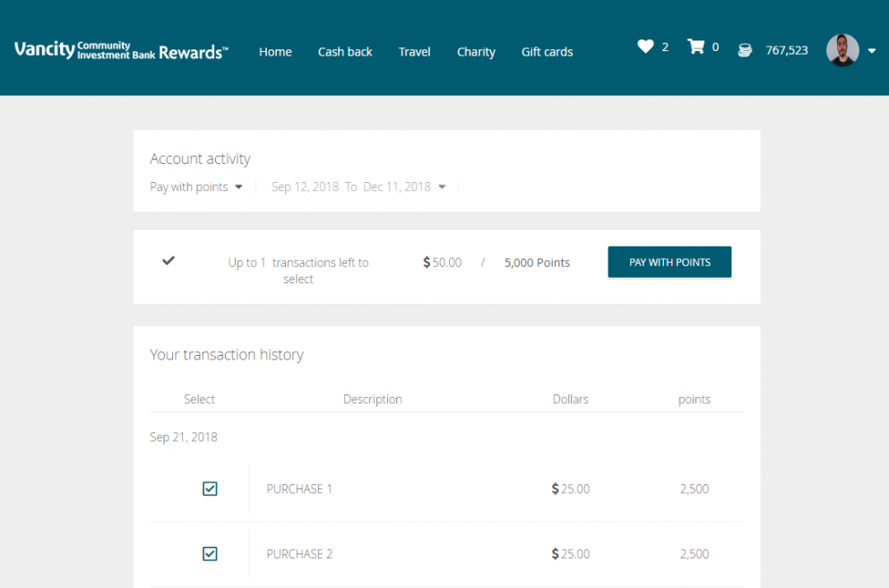The width and height of the screenshot is (889, 588).
Task: Click the Vancity Rewards logo
Action: (121, 50)
